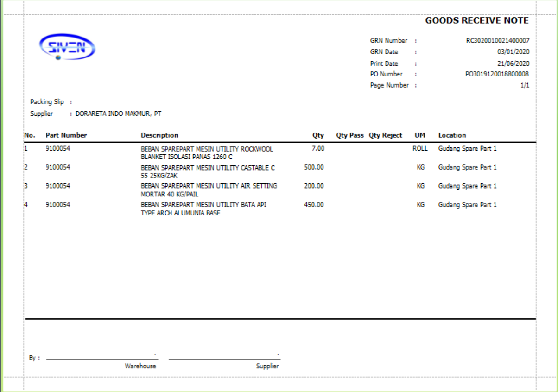
Task: Click the Qty Reject column header
Action: (386, 135)
